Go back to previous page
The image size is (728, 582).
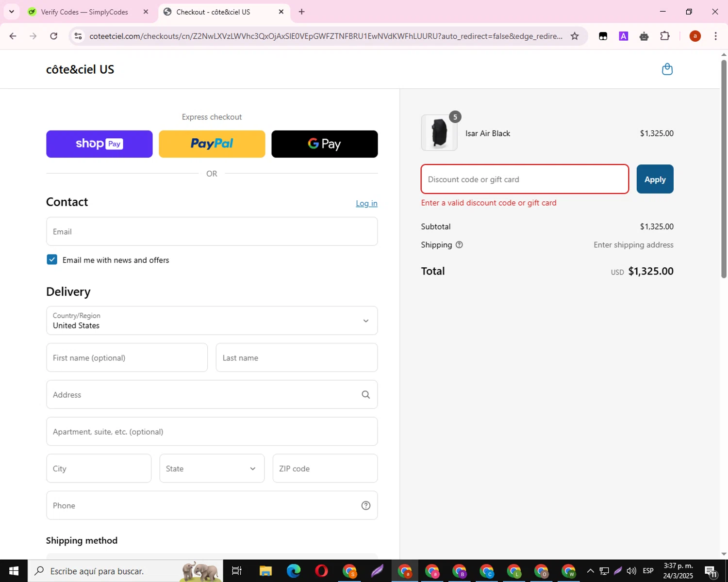[13, 36]
